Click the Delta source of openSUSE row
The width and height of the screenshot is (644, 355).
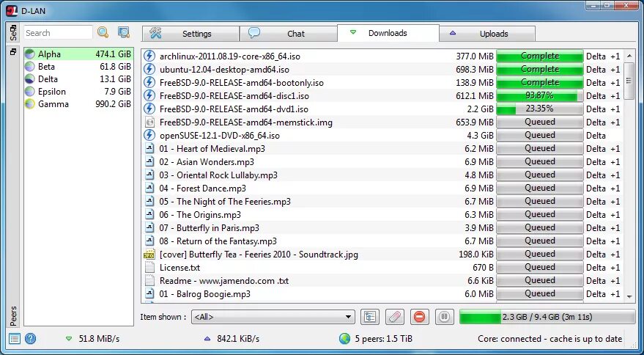[x=596, y=136]
